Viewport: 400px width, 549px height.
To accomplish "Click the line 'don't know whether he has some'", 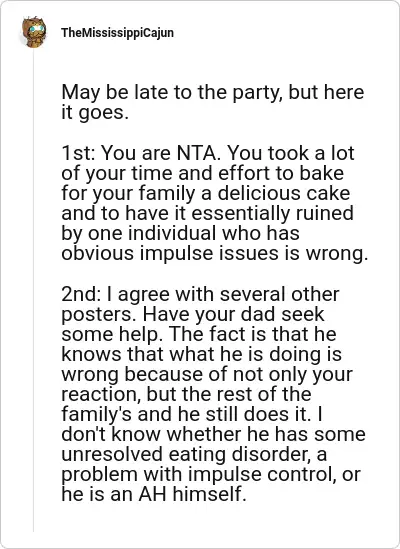I will click(x=213, y=435).
